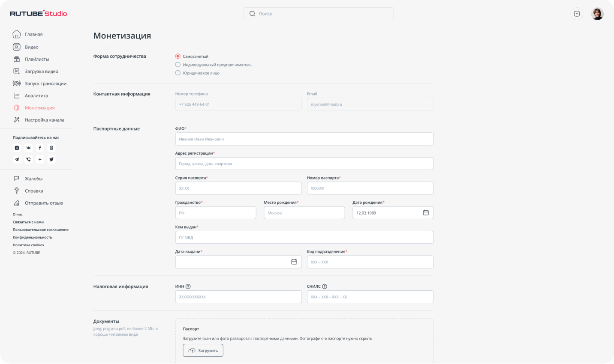This screenshot has height=364, width=614.
Task: Open calendar for Дата выдачи field
Action: click(294, 262)
